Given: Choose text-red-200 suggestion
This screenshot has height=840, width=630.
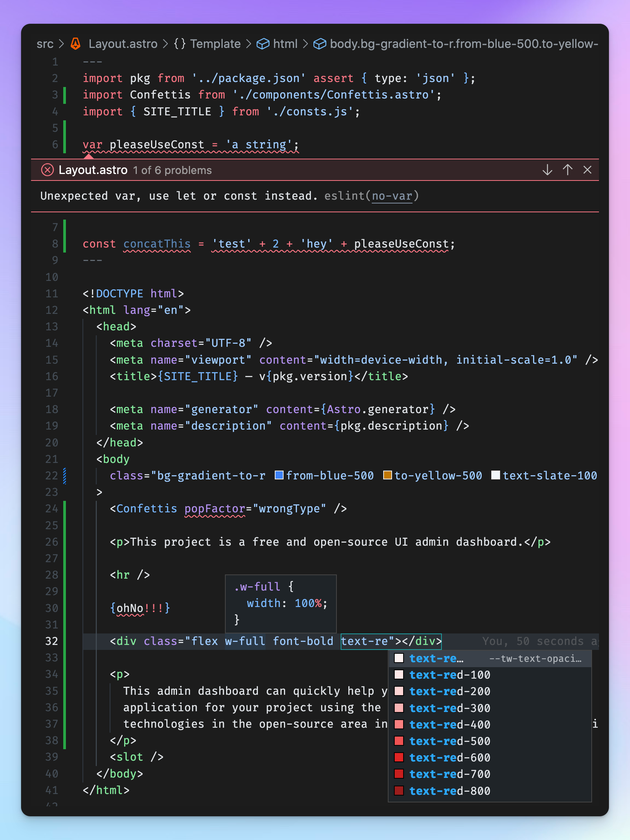Looking at the screenshot, I should (490, 691).
